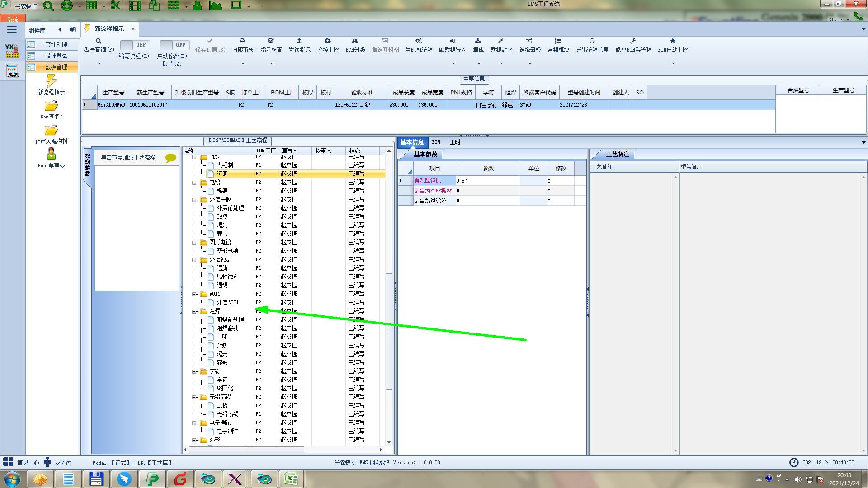Click the green phone icon
The image size is (868, 488).
pyautogui.click(x=858, y=16)
